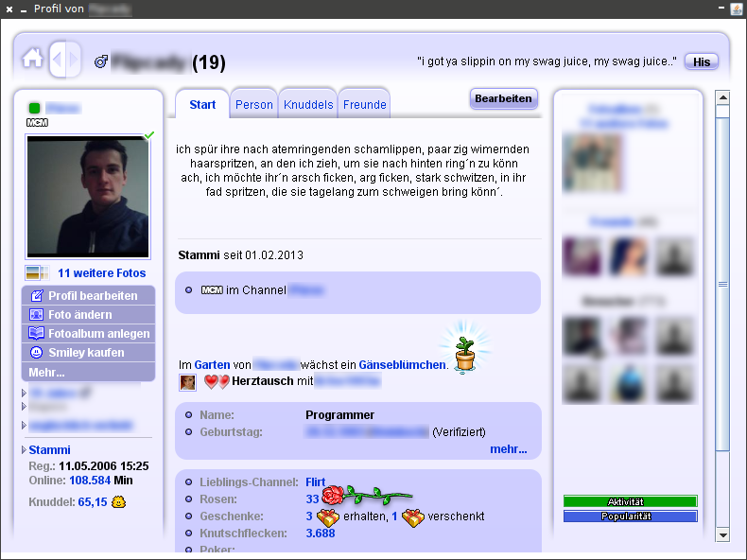
Task: Click the green online status square
Action: coord(34,108)
